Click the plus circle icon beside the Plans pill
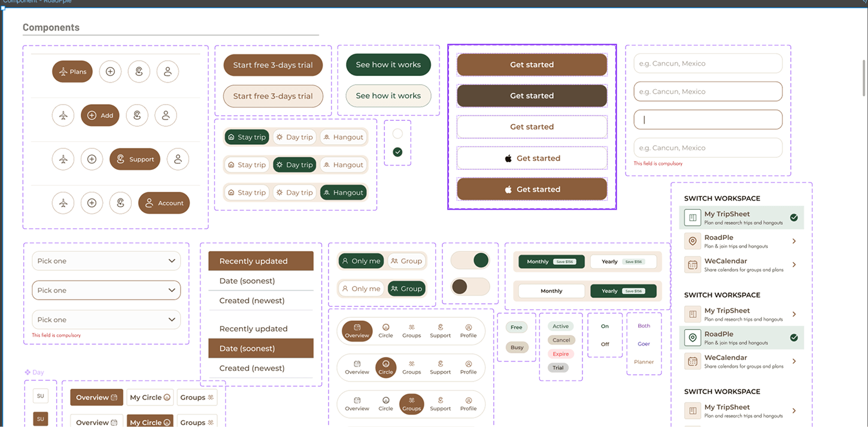Viewport: 868px width, 427px height. 110,72
